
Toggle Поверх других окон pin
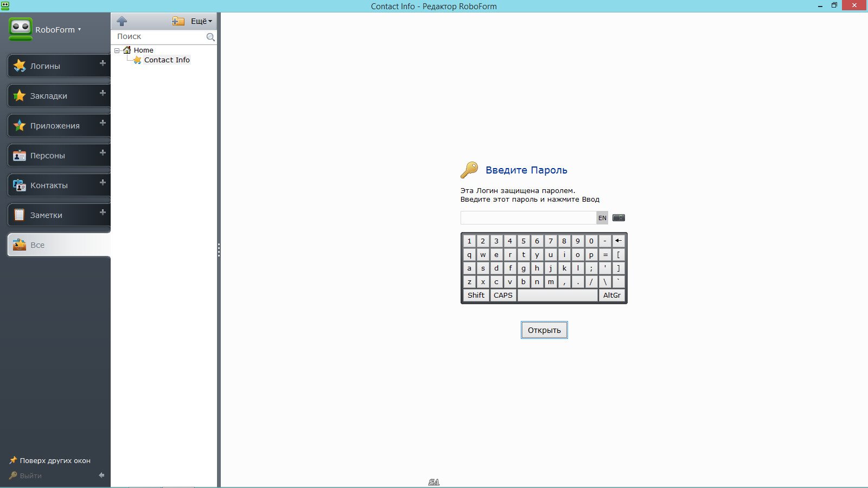coord(50,460)
